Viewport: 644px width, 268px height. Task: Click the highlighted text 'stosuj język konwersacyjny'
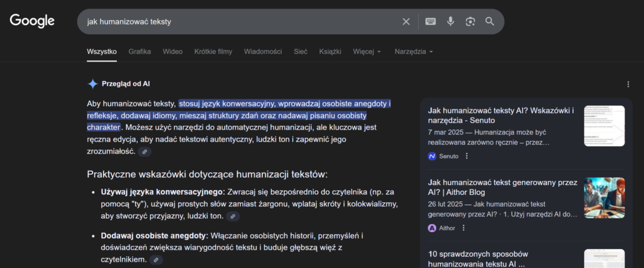tap(226, 104)
